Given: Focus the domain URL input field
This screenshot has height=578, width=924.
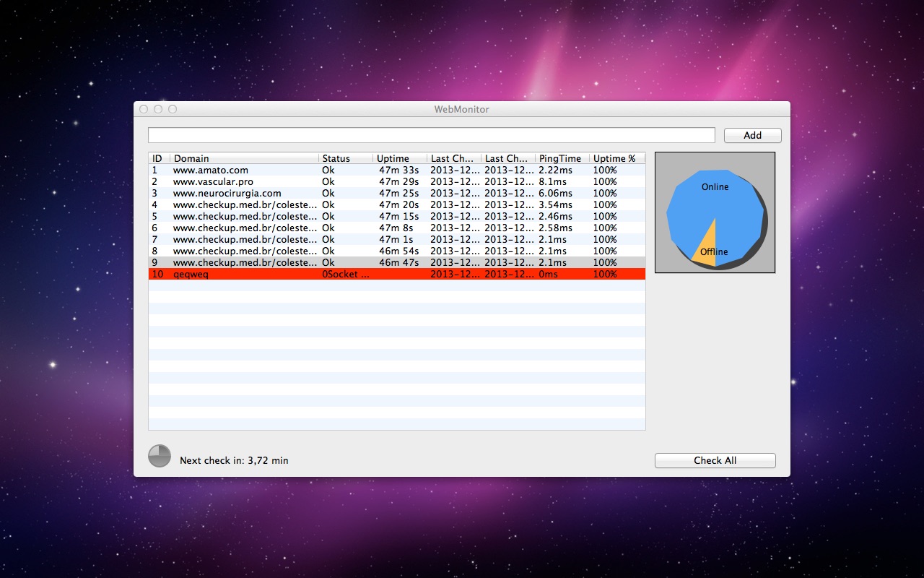Looking at the screenshot, I should point(431,135).
